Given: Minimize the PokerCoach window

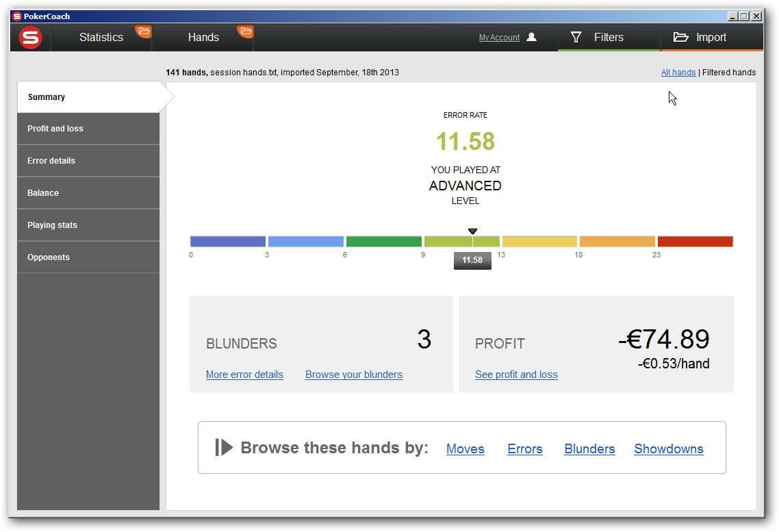Looking at the screenshot, I should (732, 16).
